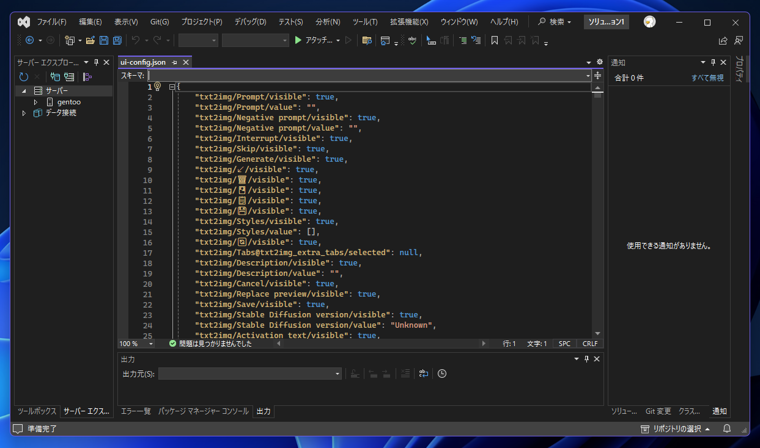Expand the gentoo server node
This screenshot has width=760, height=448.
35,102
